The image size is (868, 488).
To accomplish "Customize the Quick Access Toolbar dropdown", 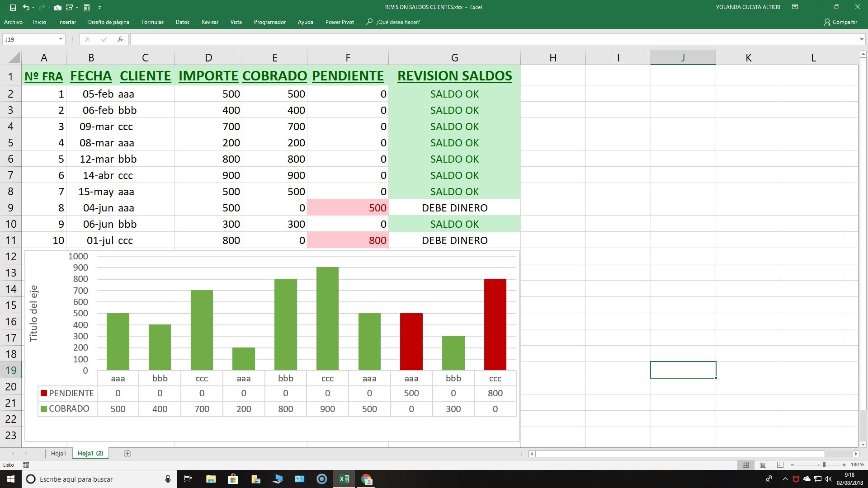I will pyautogui.click(x=99, y=7).
